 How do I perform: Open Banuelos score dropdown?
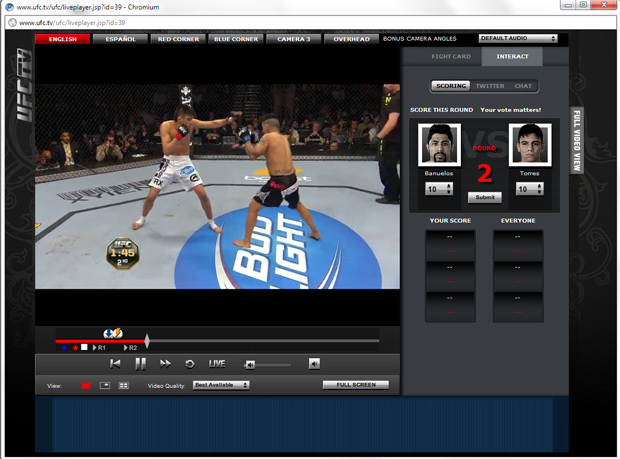point(439,189)
